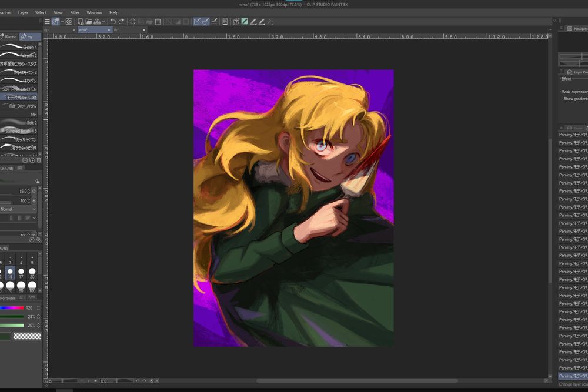This screenshot has width=588, height=392.
Task: Click the New document icon in the toolbar
Action: pos(80,22)
